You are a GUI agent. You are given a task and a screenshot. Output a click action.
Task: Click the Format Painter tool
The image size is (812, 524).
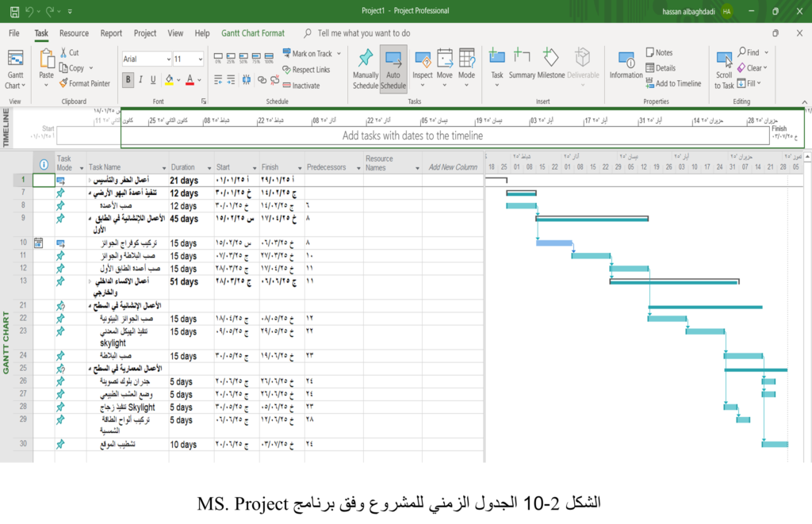tap(84, 83)
